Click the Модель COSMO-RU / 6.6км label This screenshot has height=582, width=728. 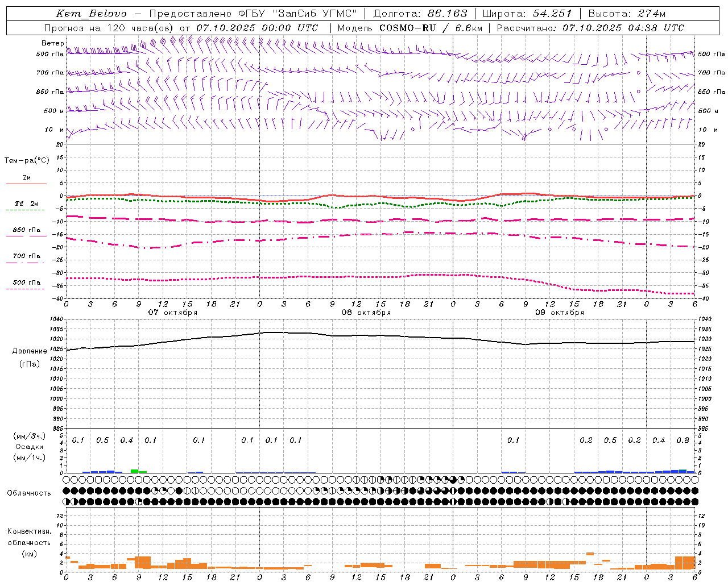click(409, 28)
